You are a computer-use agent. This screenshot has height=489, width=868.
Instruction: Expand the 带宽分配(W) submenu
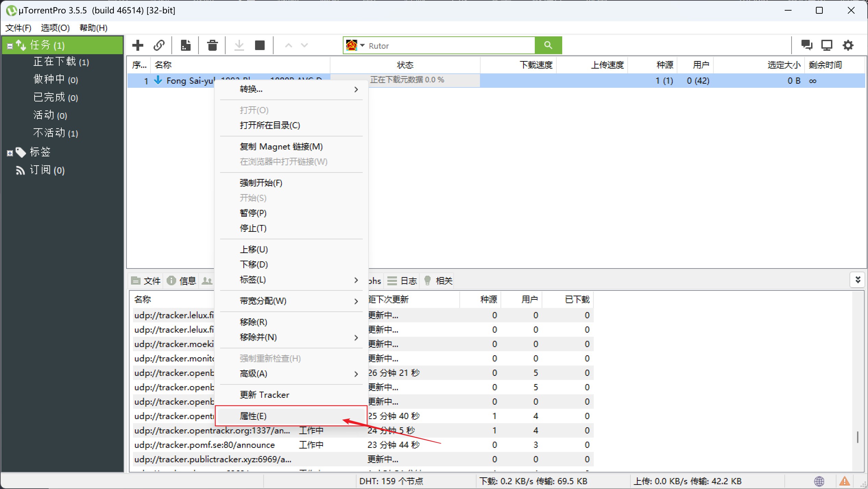click(x=291, y=301)
